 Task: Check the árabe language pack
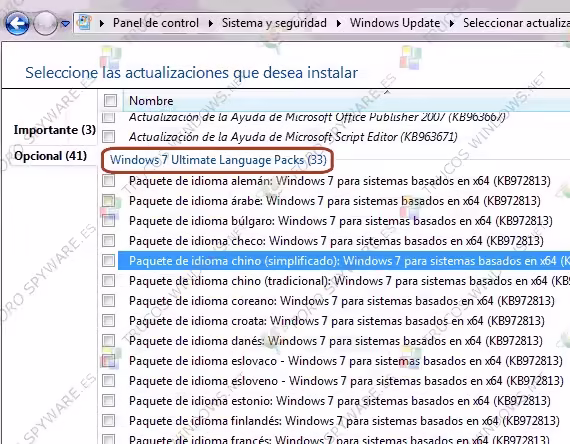click(108, 201)
